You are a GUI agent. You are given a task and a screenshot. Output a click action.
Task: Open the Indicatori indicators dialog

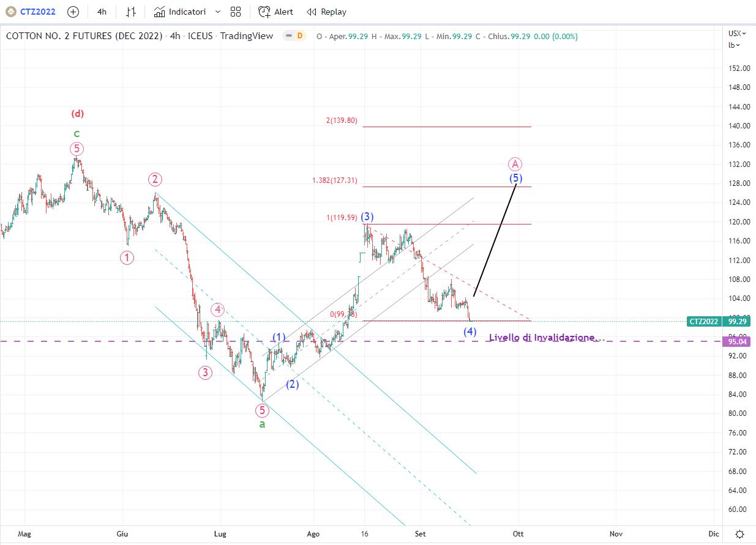[x=180, y=12]
